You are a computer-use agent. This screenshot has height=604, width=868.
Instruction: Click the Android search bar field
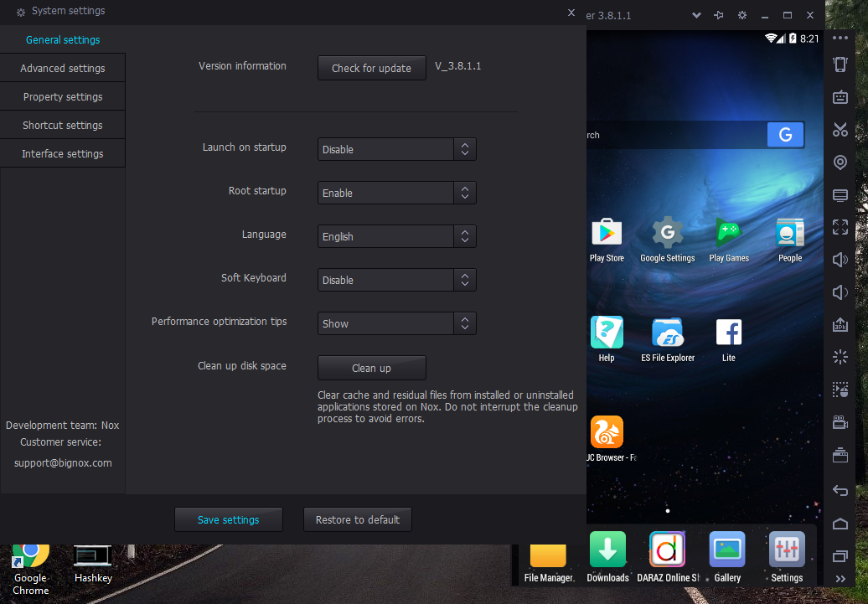(676, 135)
